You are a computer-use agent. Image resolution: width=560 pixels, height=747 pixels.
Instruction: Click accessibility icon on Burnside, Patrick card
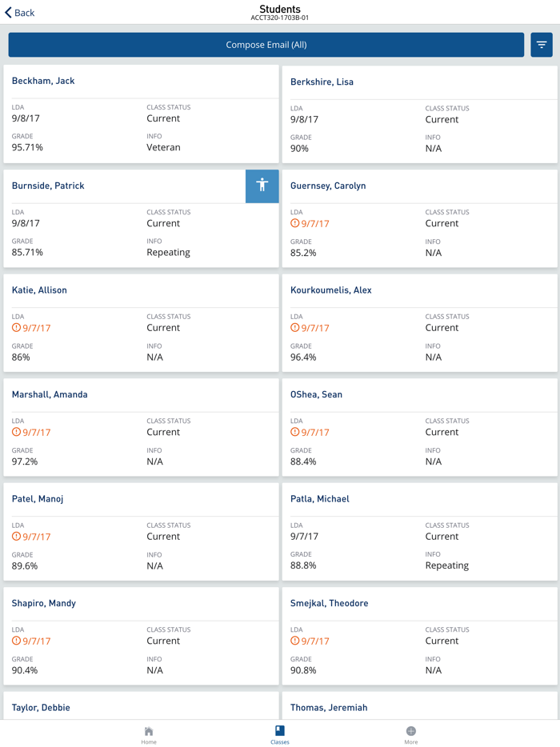[x=262, y=186]
